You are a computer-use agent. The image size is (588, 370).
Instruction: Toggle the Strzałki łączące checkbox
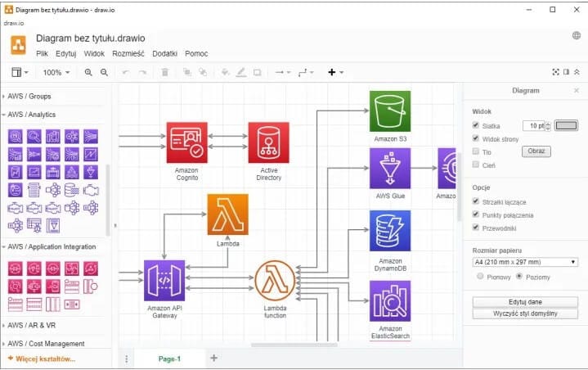pos(476,201)
